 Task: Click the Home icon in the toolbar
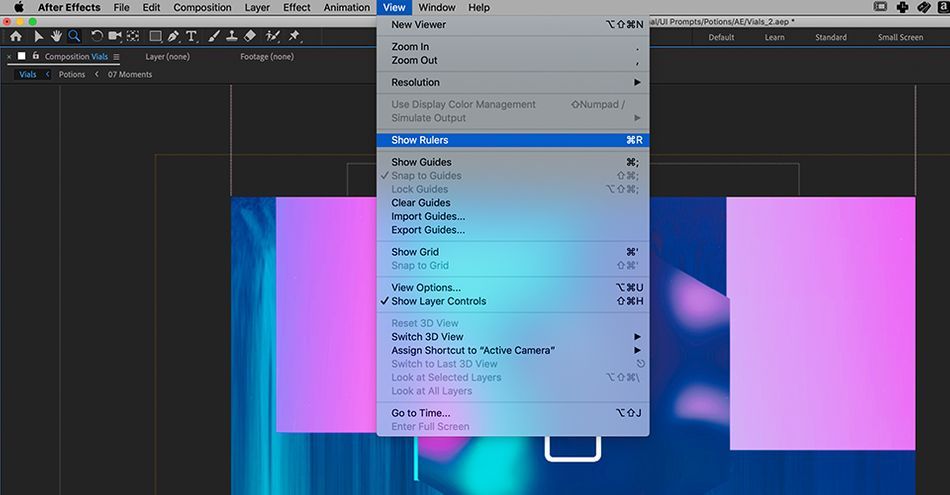[x=16, y=36]
